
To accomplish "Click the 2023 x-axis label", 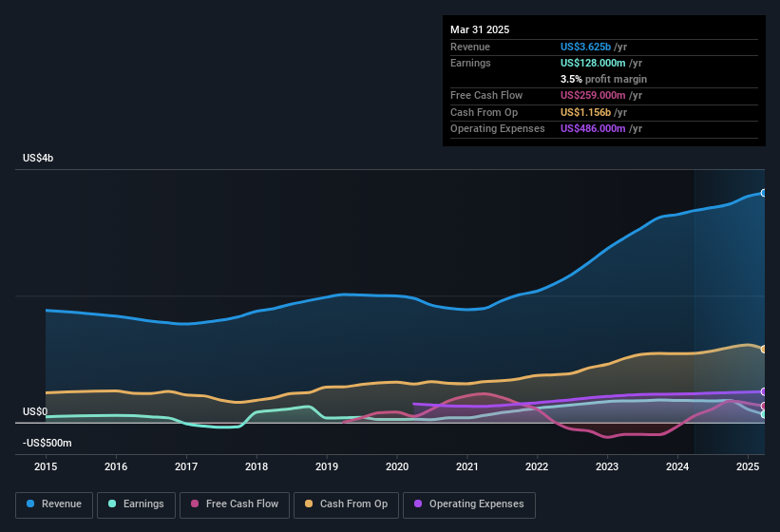I will pyautogui.click(x=607, y=466).
